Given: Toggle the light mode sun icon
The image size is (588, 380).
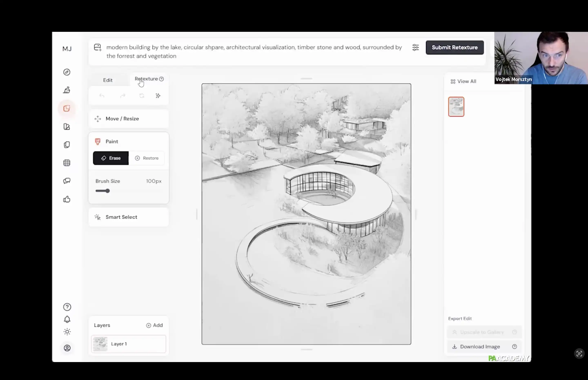Looking at the screenshot, I should [x=67, y=332].
